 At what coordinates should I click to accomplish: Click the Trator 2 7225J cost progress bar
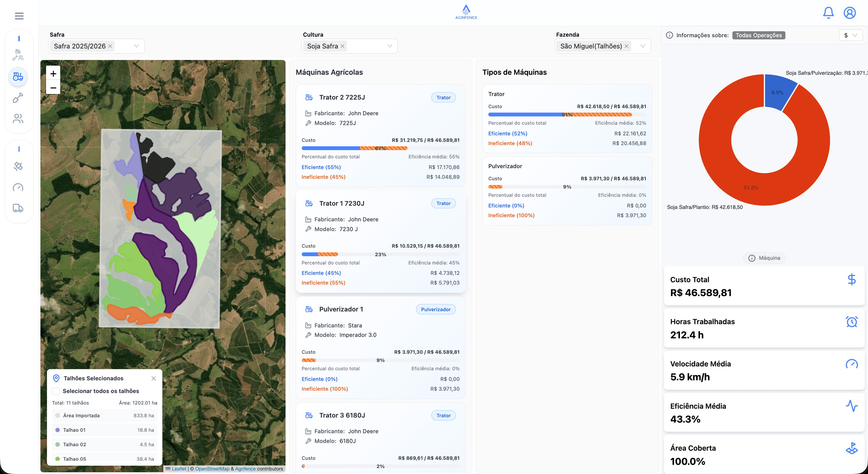pos(381,148)
